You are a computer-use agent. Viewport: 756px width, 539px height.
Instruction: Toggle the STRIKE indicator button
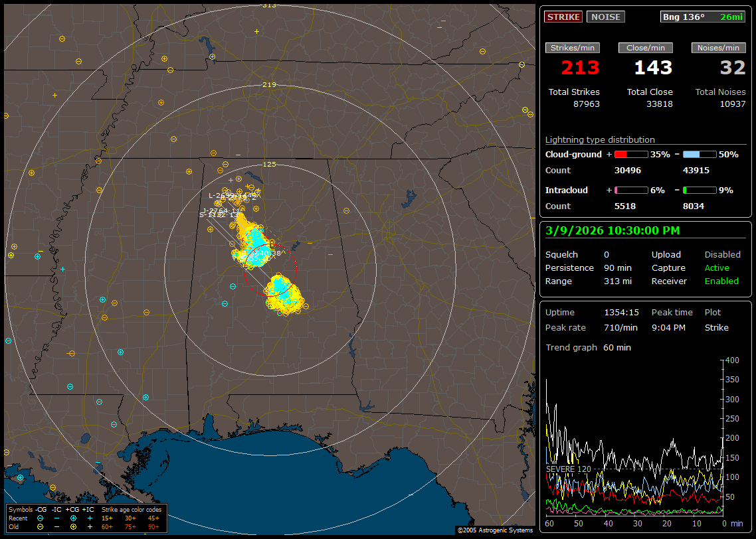pyautogui.click(x=563, y=17)
